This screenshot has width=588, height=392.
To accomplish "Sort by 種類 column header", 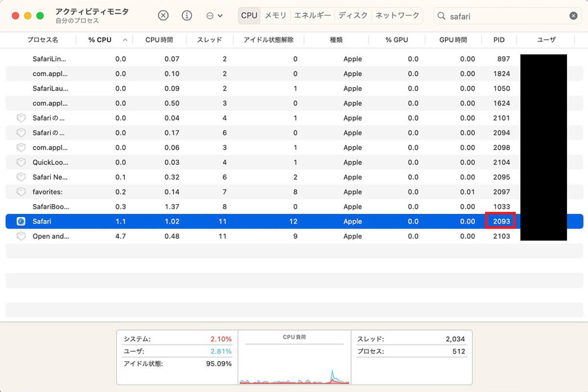I will 336,40.
